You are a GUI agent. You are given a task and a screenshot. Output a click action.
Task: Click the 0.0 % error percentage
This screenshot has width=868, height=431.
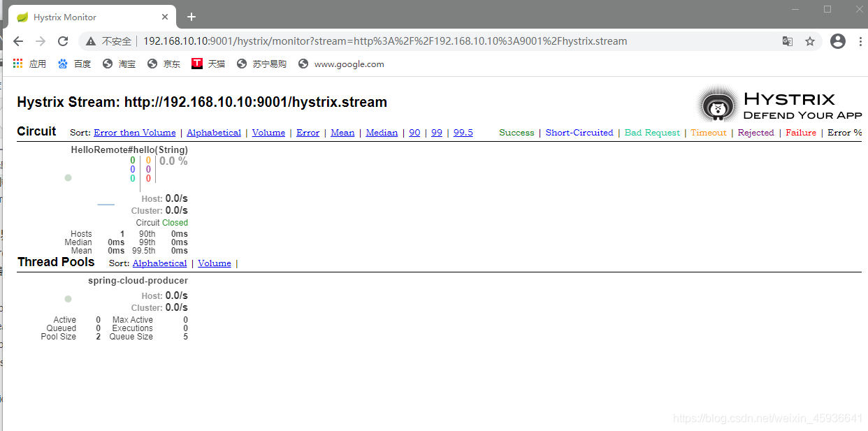[173, 161]
